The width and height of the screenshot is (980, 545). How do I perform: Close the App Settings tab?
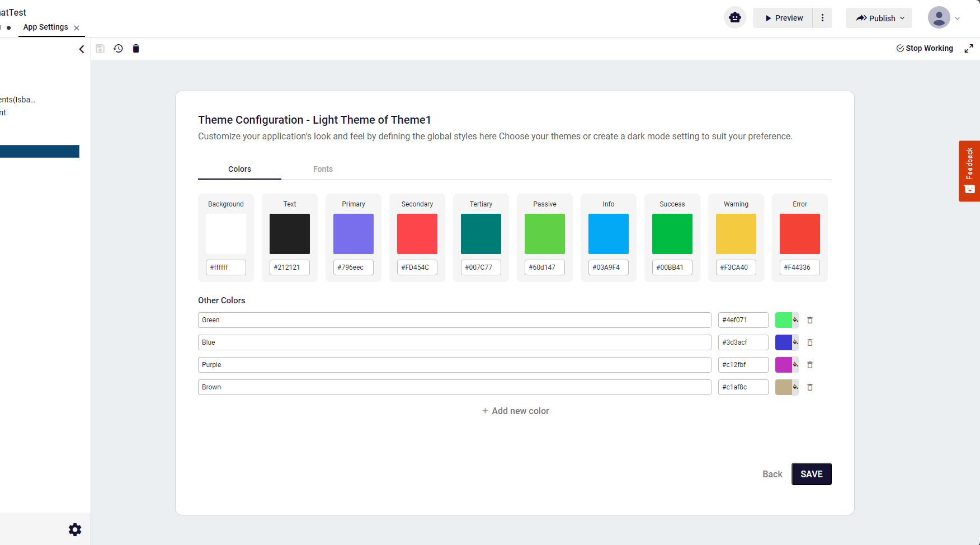click(x=77, y=28)
